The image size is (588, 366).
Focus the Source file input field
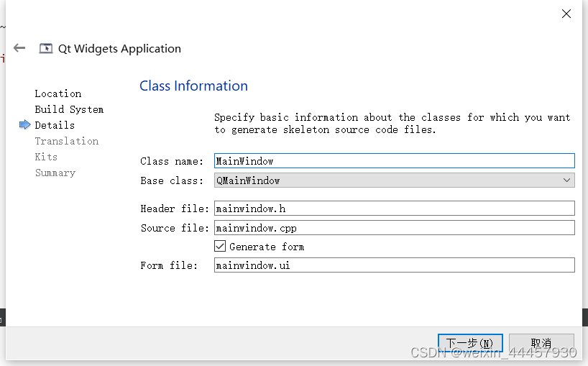point(394,228)
